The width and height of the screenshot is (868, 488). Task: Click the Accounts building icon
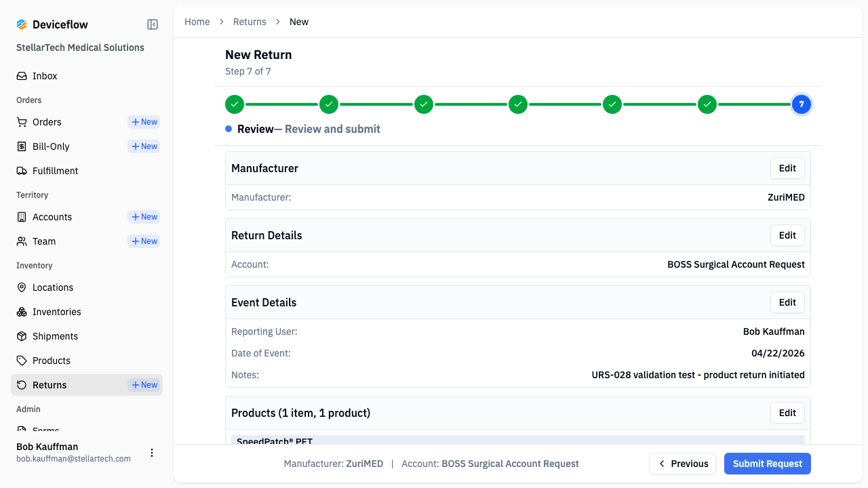[22, 217]
